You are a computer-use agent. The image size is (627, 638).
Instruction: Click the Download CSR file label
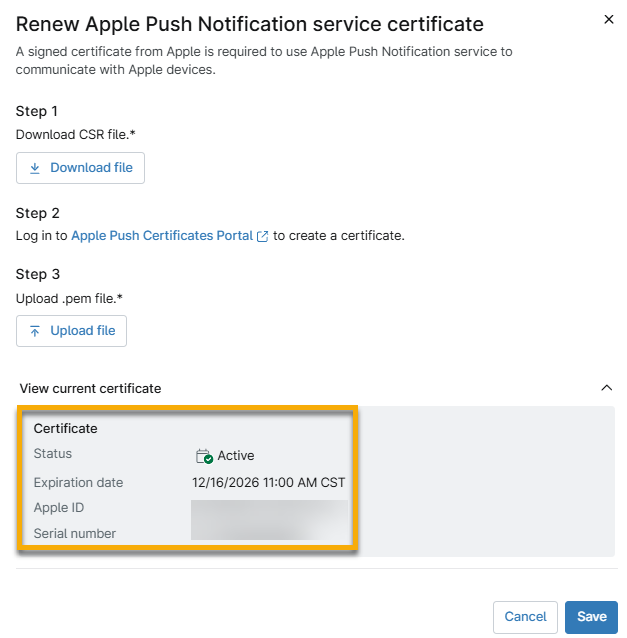pos(75,134)
